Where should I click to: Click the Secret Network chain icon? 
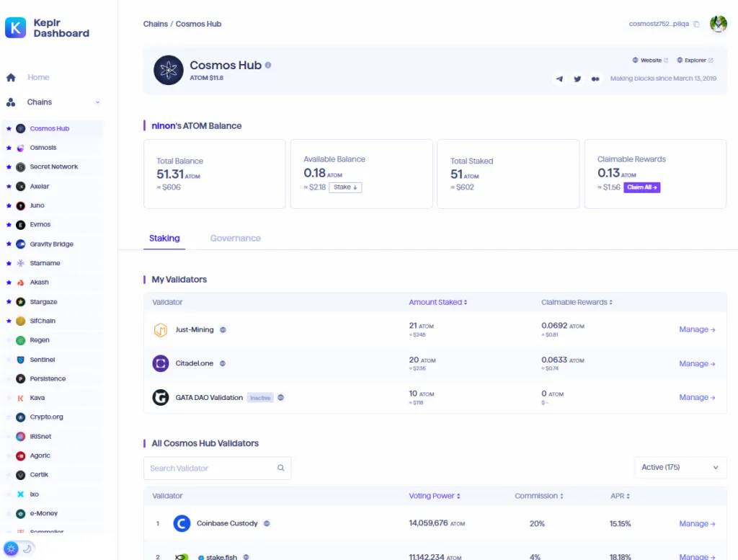point(21,167)
